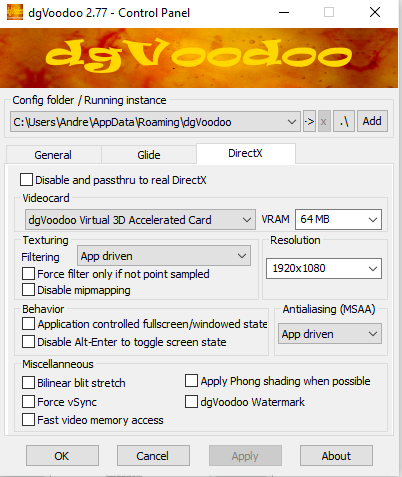The height and width of the screenshot is (477, 402).
Task: Close the Control Panel window
Action: (x=375, y=13)
